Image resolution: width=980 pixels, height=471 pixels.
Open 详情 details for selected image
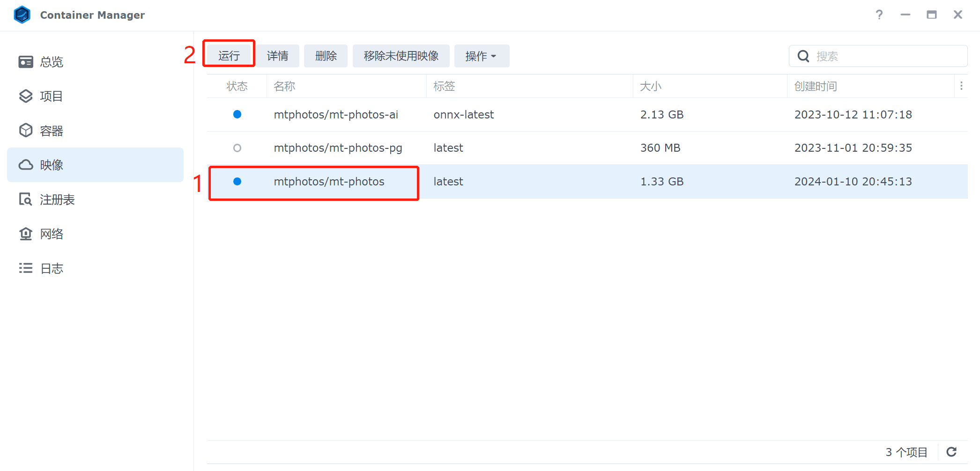click(278, 56)
